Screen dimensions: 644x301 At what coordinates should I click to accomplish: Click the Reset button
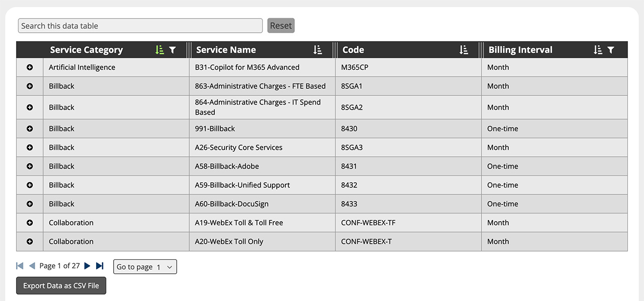click(x=281, y=25)
